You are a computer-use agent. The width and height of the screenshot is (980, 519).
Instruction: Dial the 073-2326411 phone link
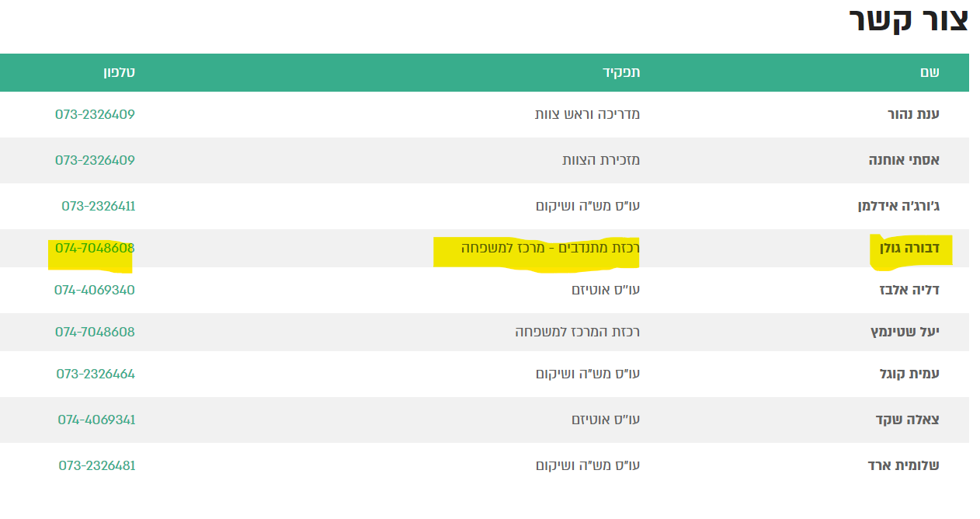[x=98, y=206]
